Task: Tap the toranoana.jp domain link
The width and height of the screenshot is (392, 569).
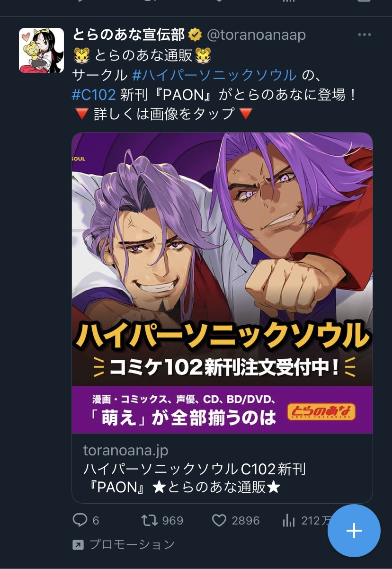Action: (x=126, y=450)
